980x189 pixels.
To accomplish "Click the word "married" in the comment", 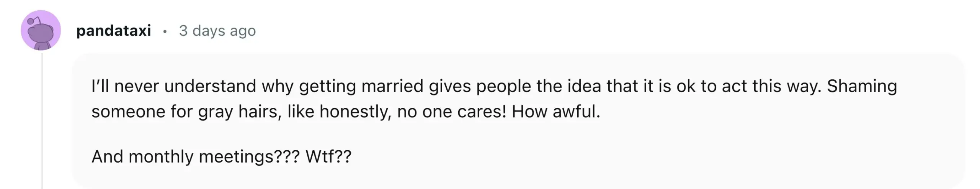I will 392,86.
